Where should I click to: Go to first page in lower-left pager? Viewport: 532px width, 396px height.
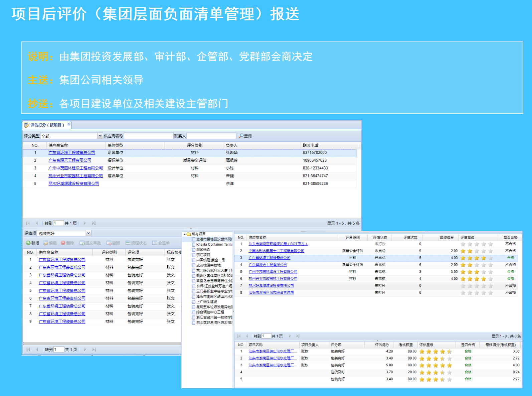click(x=28, y=350)
